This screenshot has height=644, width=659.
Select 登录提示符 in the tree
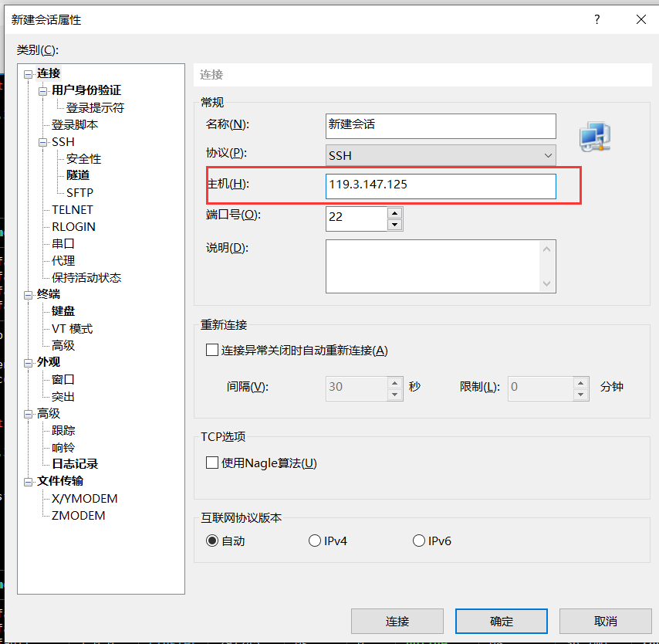click(x=95, y=107)
